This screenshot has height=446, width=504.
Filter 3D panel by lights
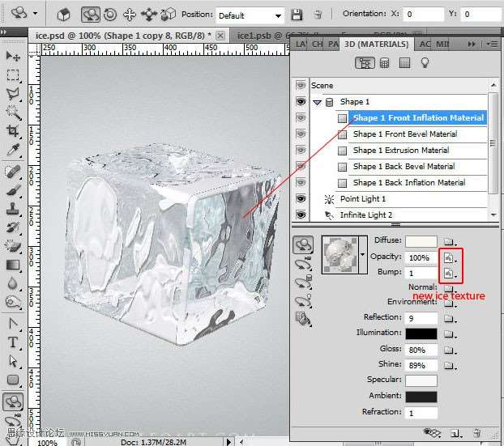click(425, 62)
